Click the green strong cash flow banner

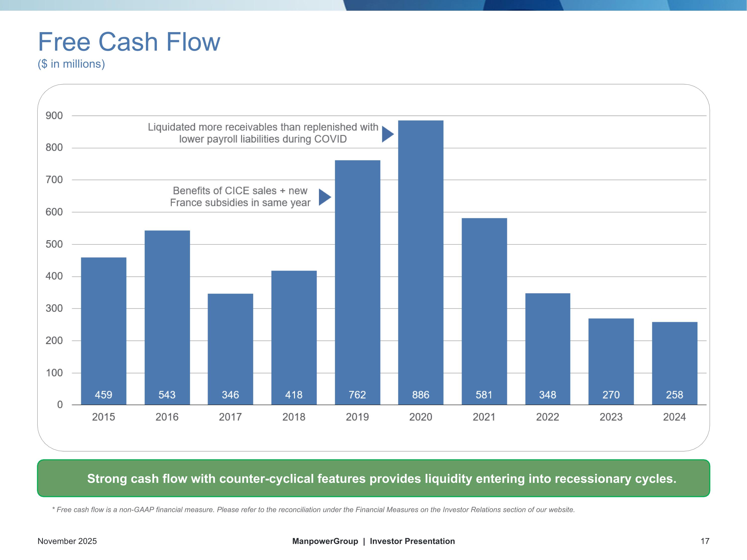[373, 478]
